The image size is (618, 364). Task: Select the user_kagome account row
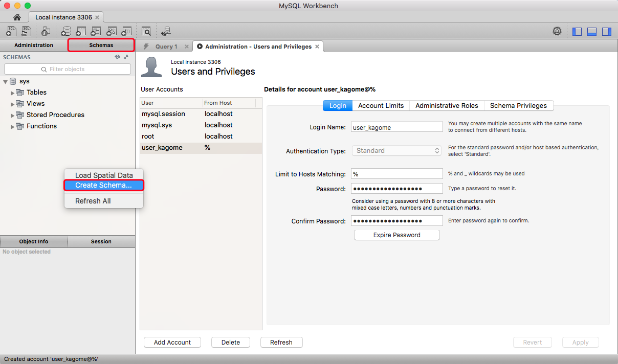tap(201, 148)
